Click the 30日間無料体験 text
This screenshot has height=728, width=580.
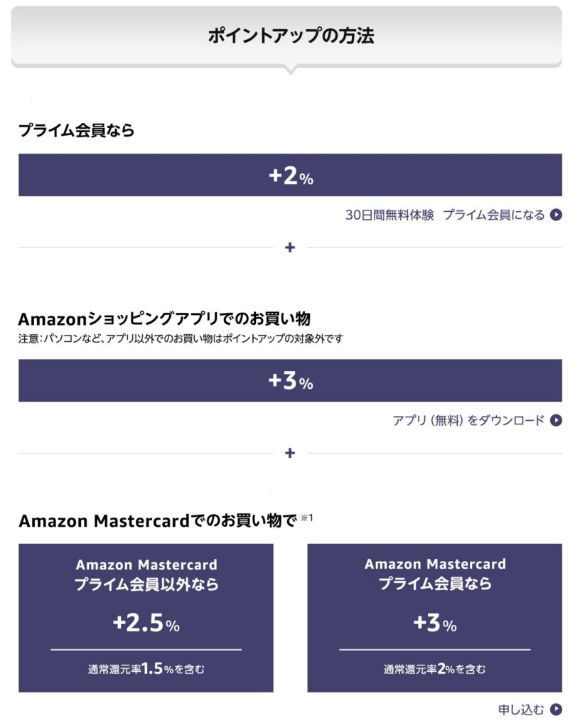(390, 215)
